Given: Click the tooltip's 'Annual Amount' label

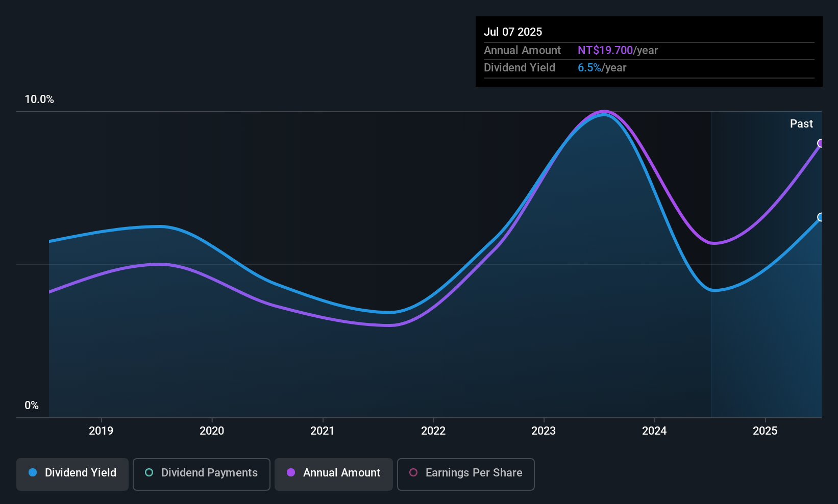Looking at the screenshot, I should (522, 50).
